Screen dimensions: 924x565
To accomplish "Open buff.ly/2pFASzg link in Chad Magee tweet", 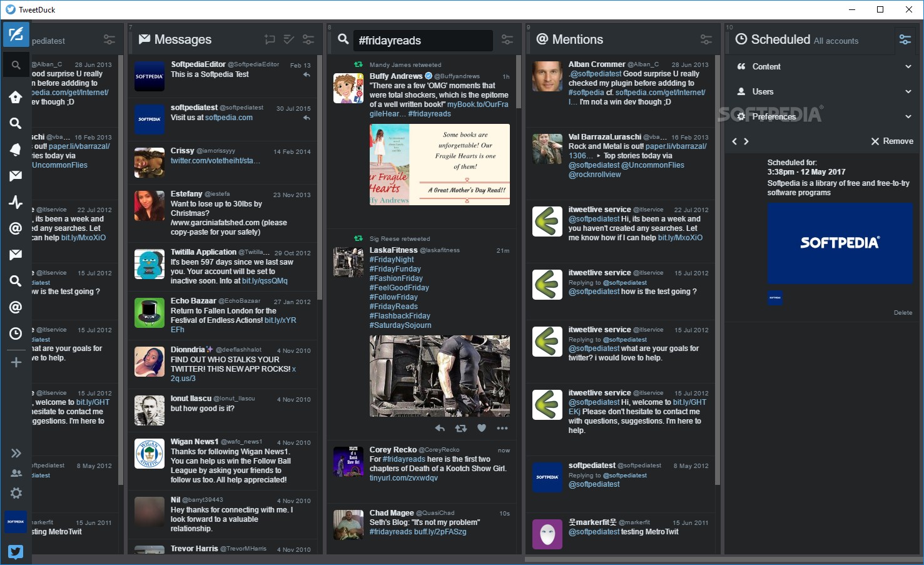I will click(x=440, y=532).
